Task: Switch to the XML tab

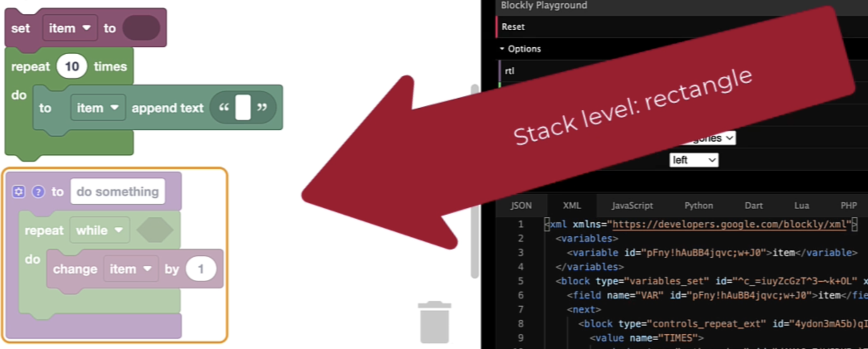Action: 571,206
